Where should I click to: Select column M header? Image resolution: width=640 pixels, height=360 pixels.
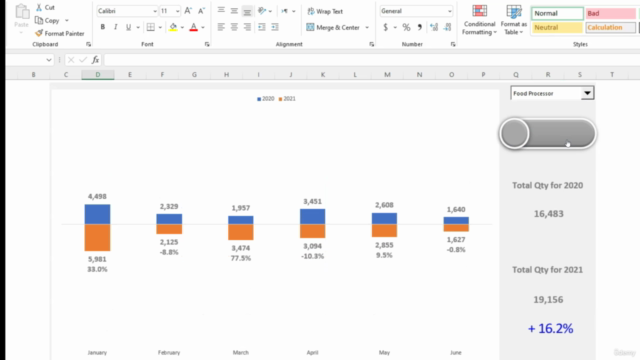click(387, 75)
